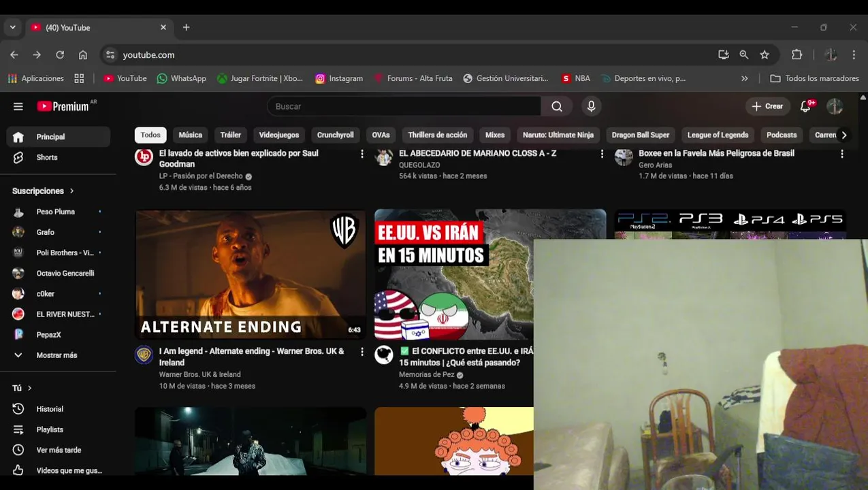Screen dimensions: 868x490
Task: Open the browser home page
Action: pyautogui.click(x=83, y=54)
